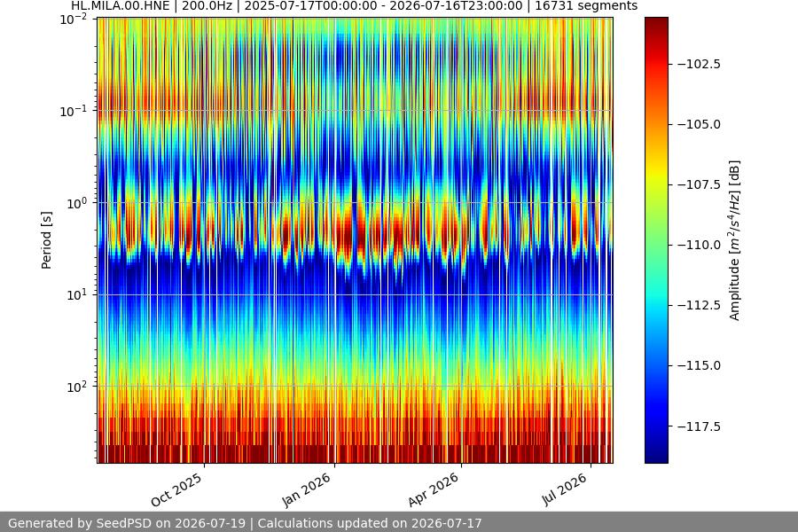Viewport: 798px width, 532px height.
Task: Click the amplitude colorbar scale
Action: coord(656,240)
